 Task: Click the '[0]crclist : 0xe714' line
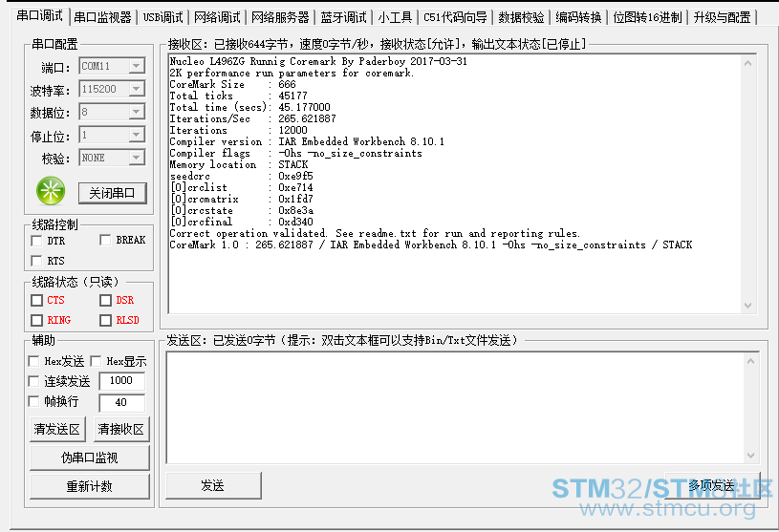tap(242, 187)
